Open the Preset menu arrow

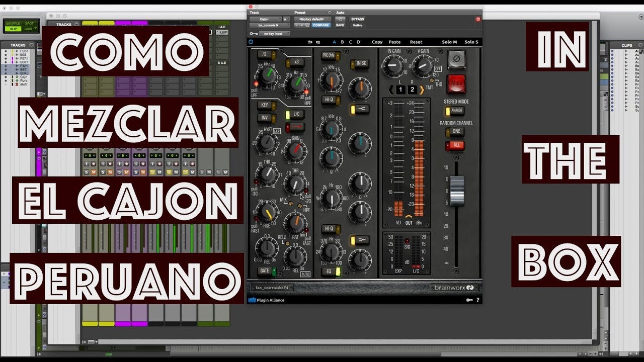click(x=329, y=13)
